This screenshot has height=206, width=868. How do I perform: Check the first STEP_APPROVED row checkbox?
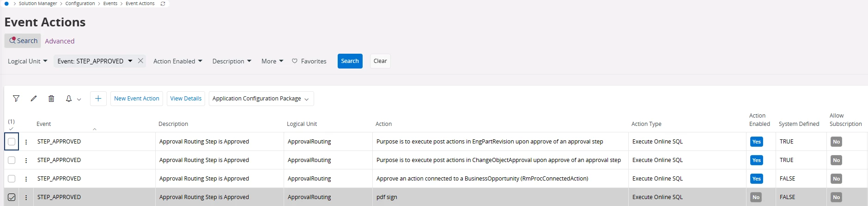tap(12, 142)
